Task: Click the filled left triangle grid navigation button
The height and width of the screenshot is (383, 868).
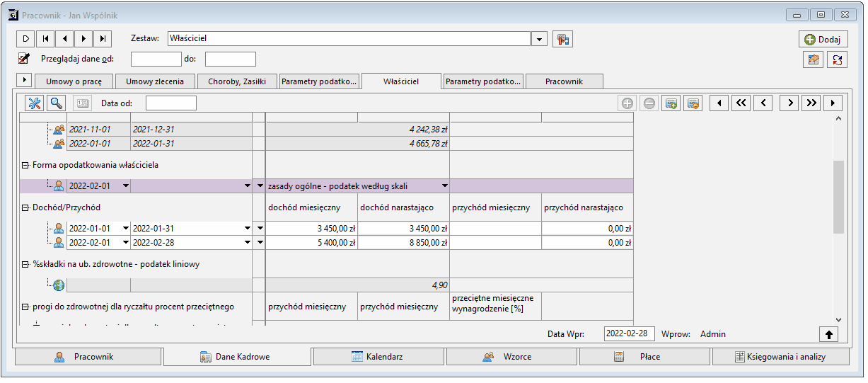Action: pyautogui.click(x=719, y=103)
